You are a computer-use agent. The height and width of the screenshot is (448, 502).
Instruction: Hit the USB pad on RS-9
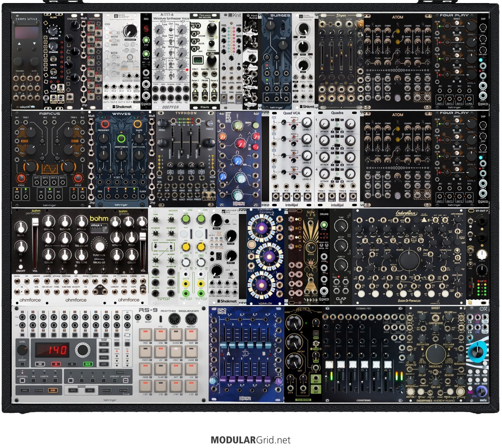[161, 334]
